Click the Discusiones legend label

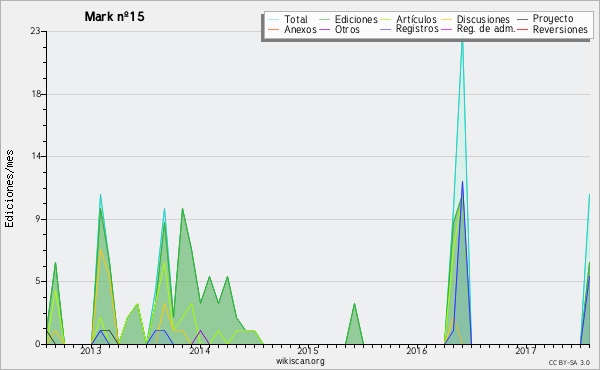[x=483, y=19]
